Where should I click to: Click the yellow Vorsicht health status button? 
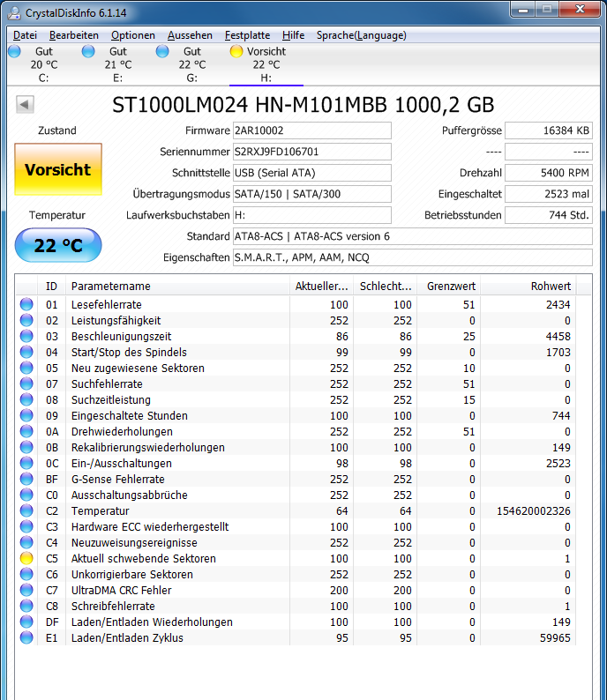tap(58, 169)
